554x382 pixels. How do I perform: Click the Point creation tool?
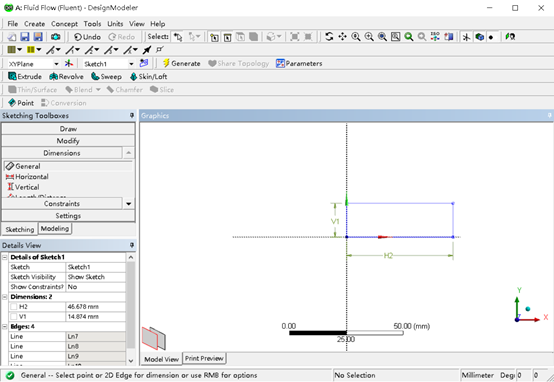(x=21, y=103)
